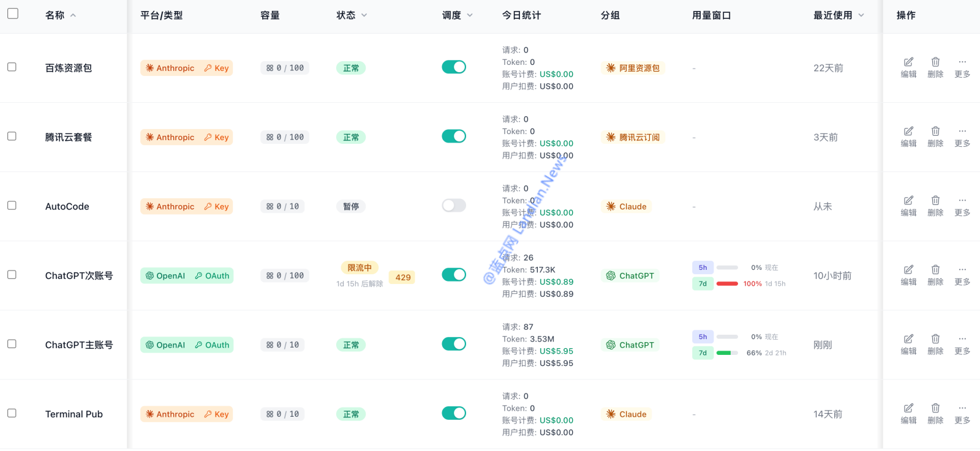Click the 429 error badge
This screenshot has width=980, height=451.
403,277
